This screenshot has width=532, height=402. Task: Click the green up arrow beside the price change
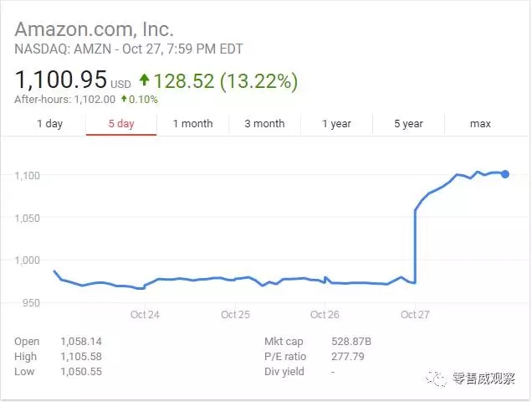pos(144,80)
